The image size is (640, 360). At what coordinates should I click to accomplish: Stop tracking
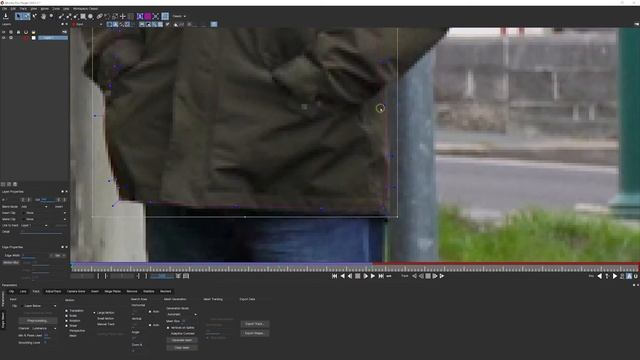point(428,276)
